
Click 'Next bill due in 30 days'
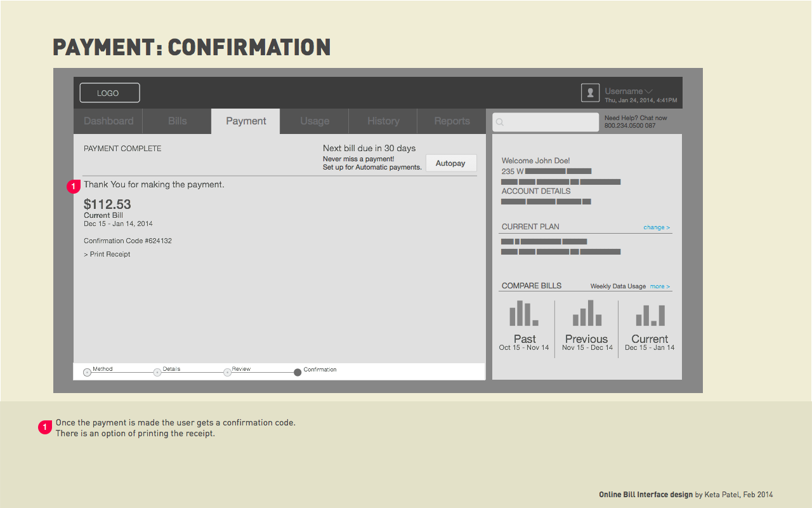369,149
